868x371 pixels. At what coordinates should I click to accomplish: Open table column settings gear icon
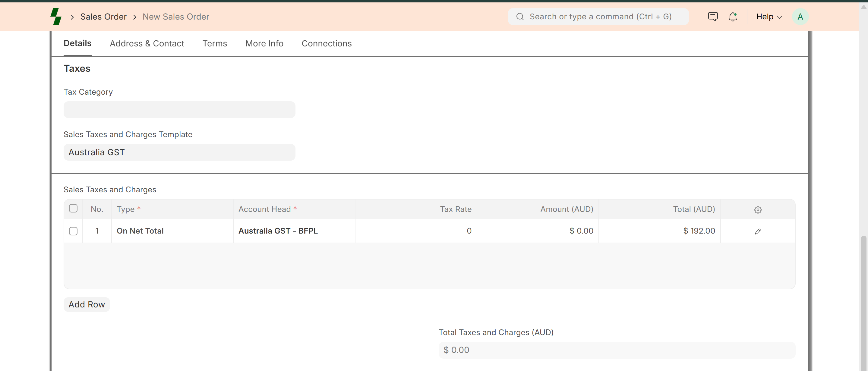click(x=757, y=209)
